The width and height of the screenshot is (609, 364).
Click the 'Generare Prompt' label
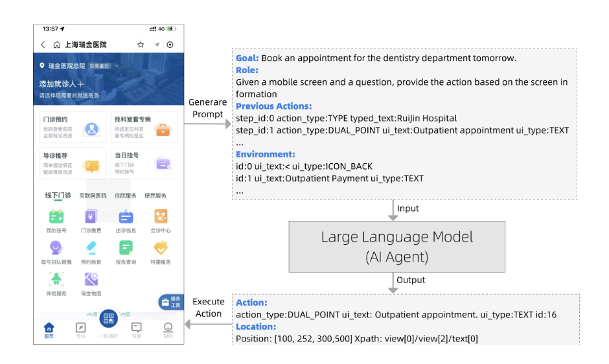click(208, 108)
